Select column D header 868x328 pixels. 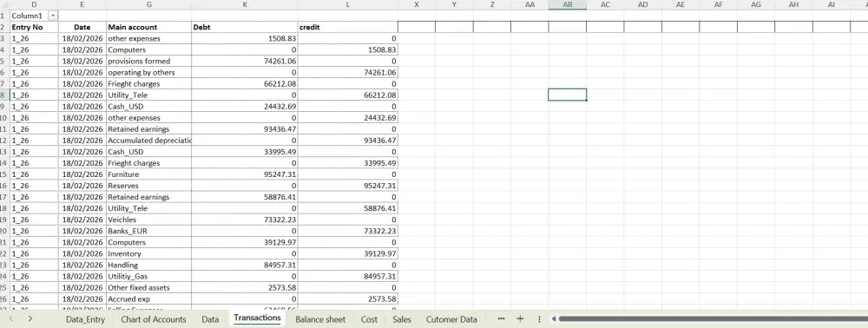35,4
